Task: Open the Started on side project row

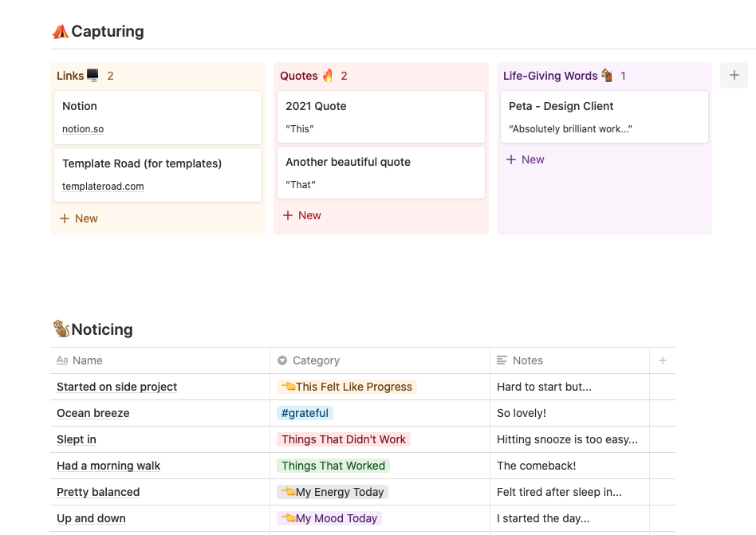Action: [116, 387]
